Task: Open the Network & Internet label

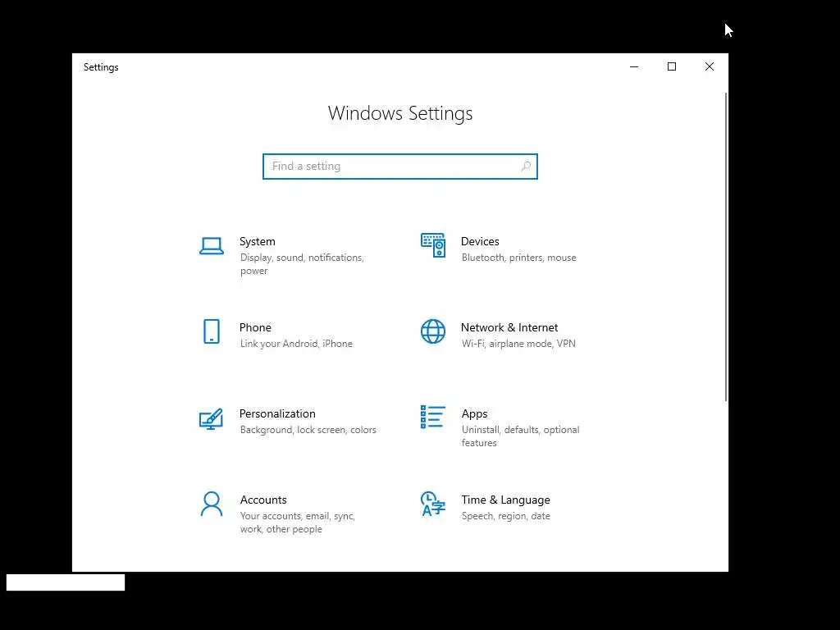Action: [509, 328]
